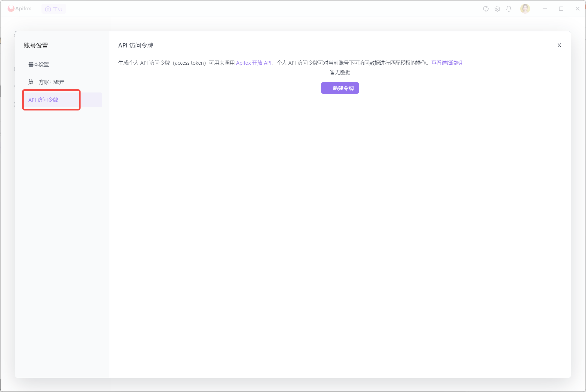This screenshot has width=586, height=392.
Task: Click the (access token) text in description
Action: (189, 63)
